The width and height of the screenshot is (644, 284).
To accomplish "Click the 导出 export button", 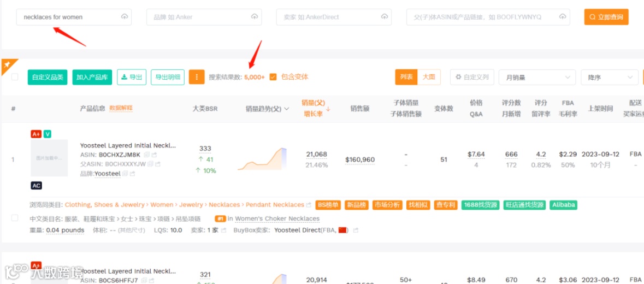I will click(132, 77).
